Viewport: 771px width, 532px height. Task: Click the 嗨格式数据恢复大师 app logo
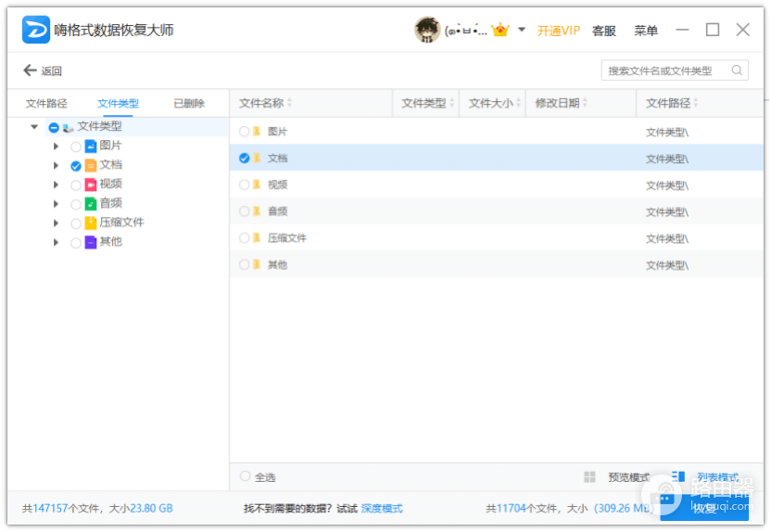[35, 30]
